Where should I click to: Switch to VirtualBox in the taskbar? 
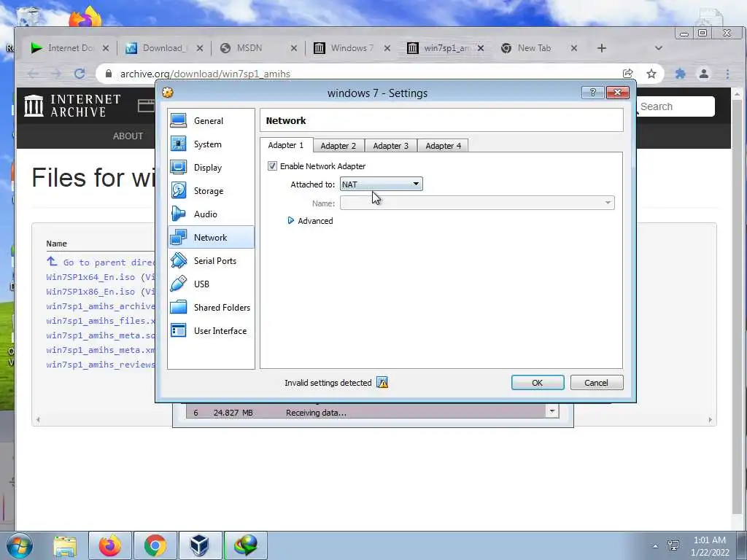[199, 545]
